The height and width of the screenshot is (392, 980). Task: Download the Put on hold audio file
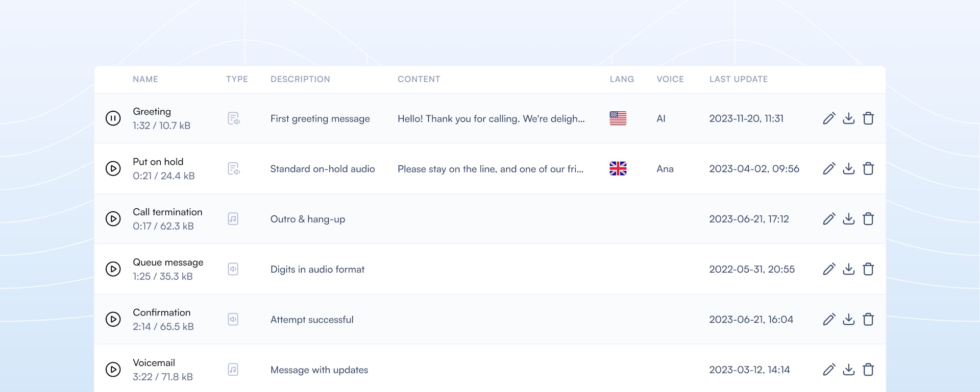point(848,168)
